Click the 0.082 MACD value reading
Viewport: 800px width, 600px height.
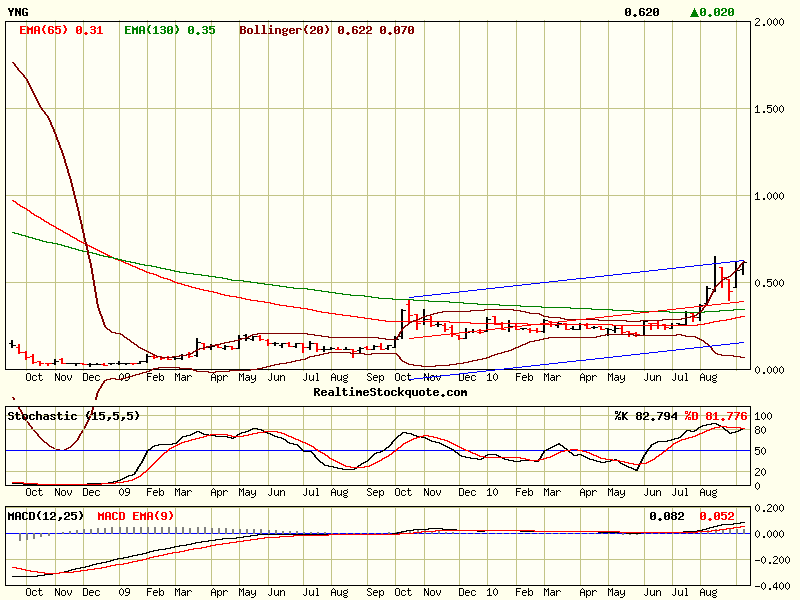click(x=666, y=516)
